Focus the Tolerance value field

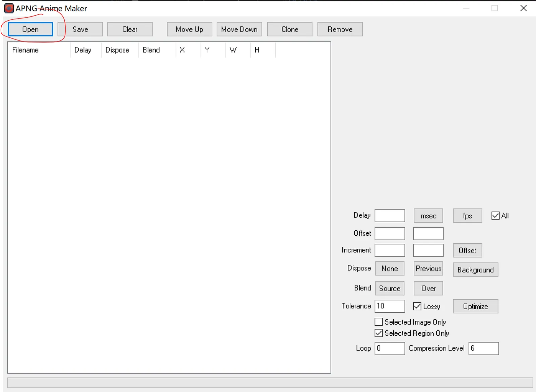click(390, 306)
